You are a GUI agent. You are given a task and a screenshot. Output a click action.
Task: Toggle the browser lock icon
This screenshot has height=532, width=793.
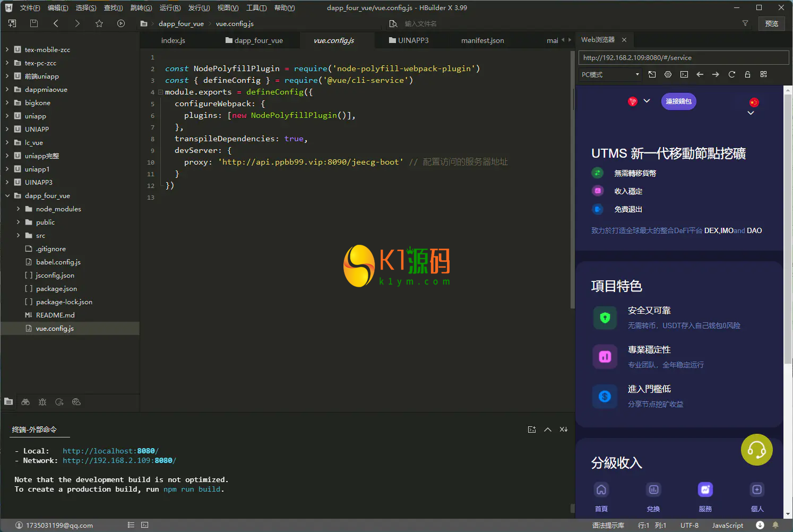(747, 74)
